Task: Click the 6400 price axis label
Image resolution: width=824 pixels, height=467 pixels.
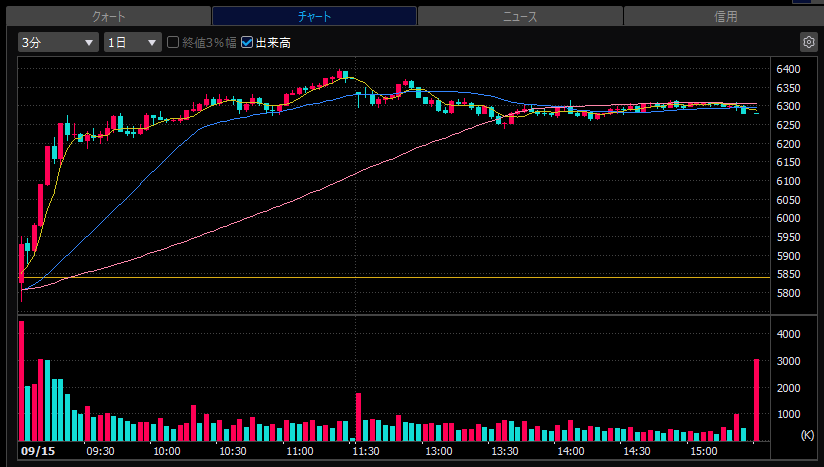Action: (x=788, y=69)
